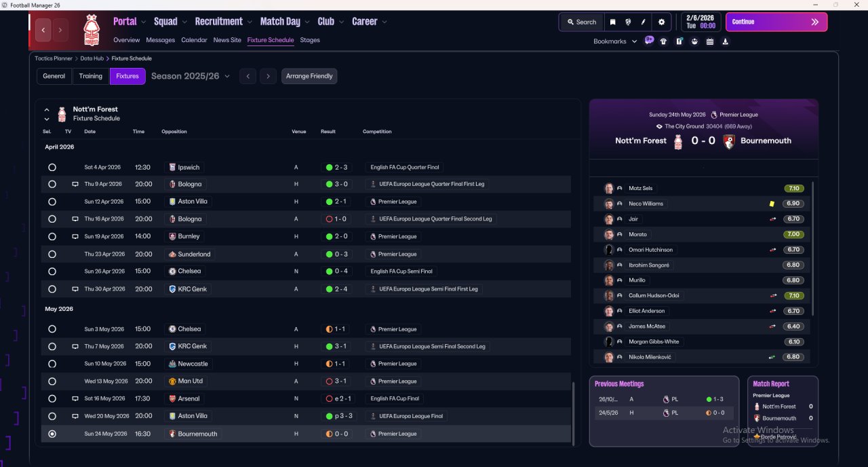Open the Nottingham Forest club badge
Image resolution: width=868 pixels, height=467 pixels.
pos(91,30)
